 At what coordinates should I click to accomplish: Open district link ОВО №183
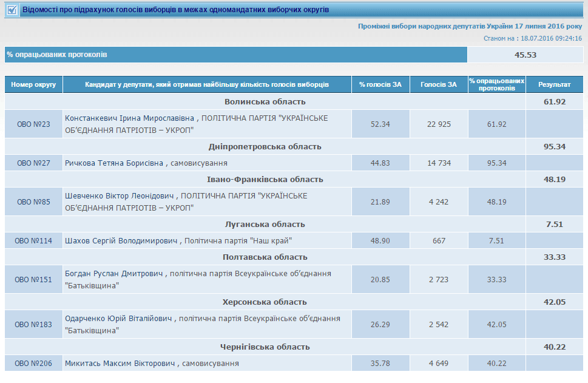pos(33,325)
